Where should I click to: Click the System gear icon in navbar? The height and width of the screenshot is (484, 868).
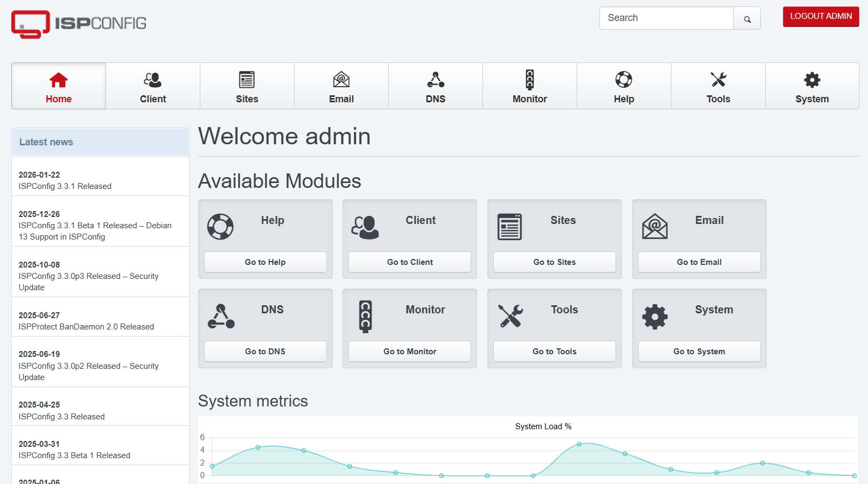812,80
